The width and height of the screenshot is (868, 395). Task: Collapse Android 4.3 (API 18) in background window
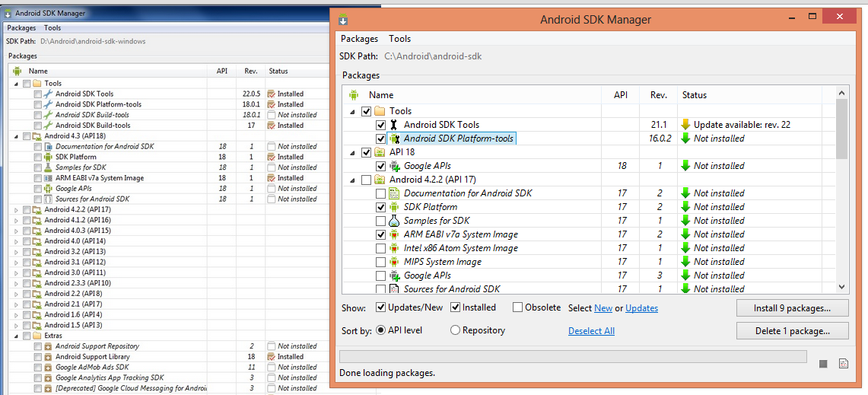coord(16,135)
